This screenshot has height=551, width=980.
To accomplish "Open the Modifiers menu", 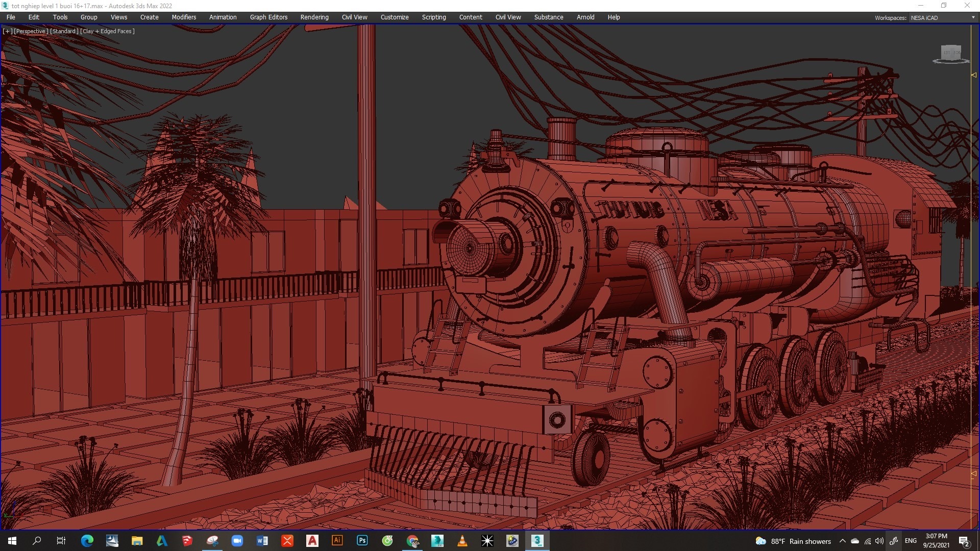I will click(x=184, y=17).
